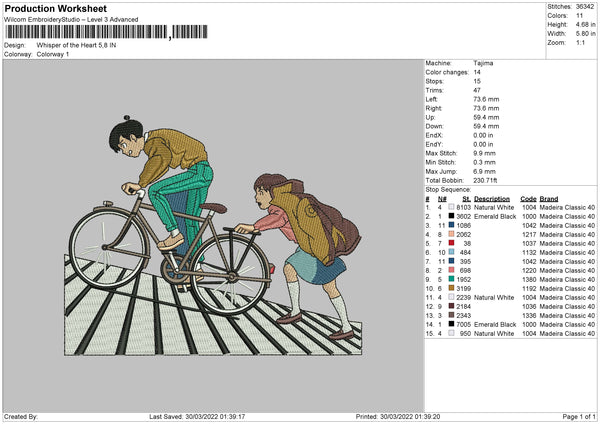Click the 'Description' column header
The width and height of the screenshot is (600, 424).
coord(492,199)
